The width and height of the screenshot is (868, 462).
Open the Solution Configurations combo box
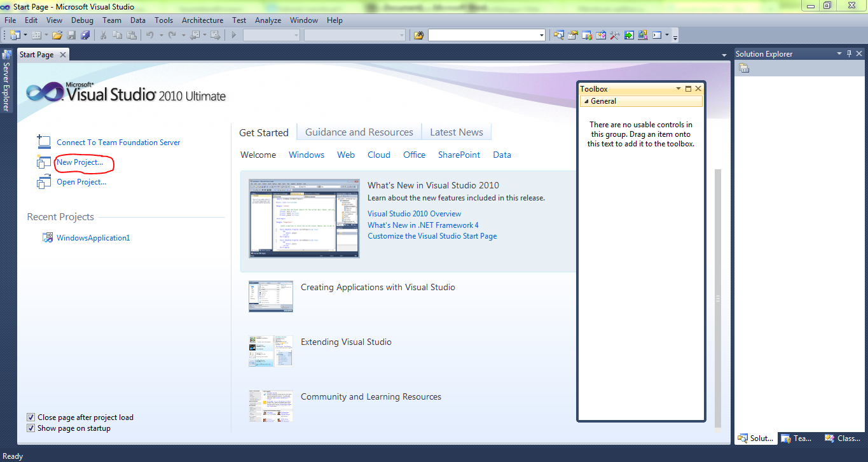(x=271, y=35)
